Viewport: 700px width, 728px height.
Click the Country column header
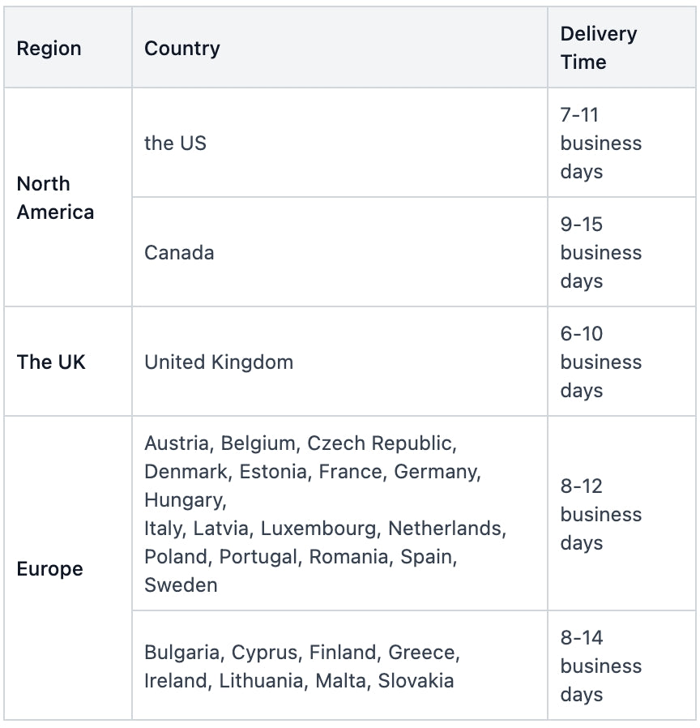tap(182, 49)
